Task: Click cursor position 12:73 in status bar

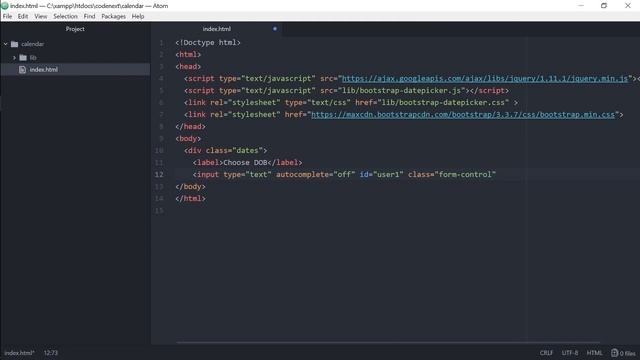Action: tap(51, 353)
